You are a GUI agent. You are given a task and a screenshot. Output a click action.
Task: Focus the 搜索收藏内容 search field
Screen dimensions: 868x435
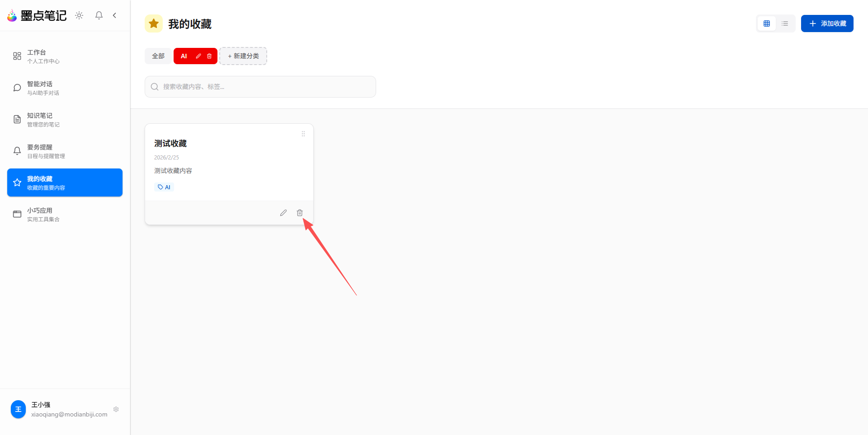(x=260, y=87)
